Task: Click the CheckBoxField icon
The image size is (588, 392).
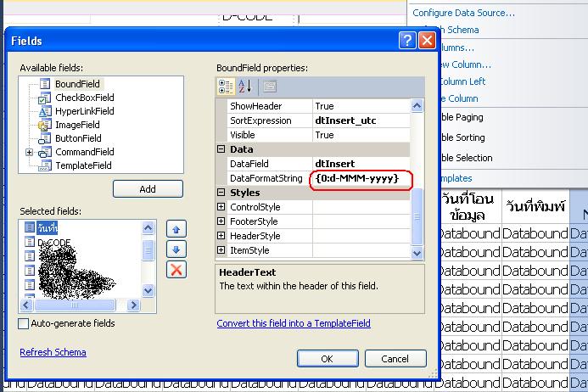Action: point(45,98)
